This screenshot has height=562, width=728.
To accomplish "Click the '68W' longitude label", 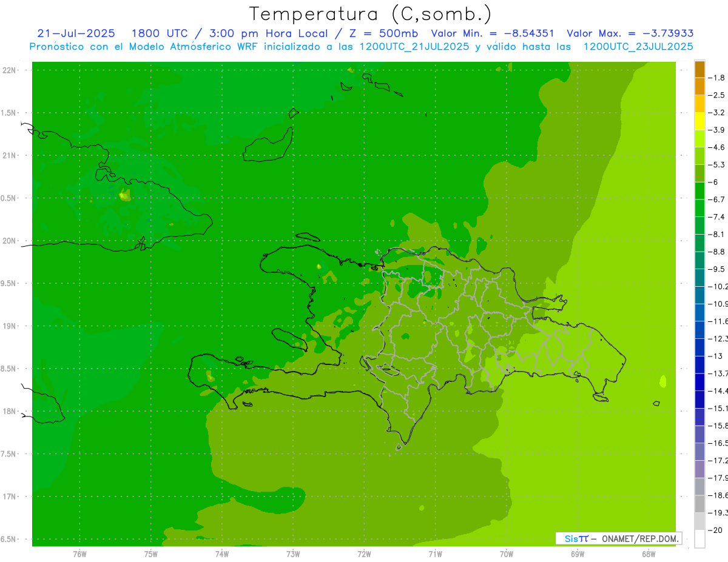I will click(x=649, y=554).
